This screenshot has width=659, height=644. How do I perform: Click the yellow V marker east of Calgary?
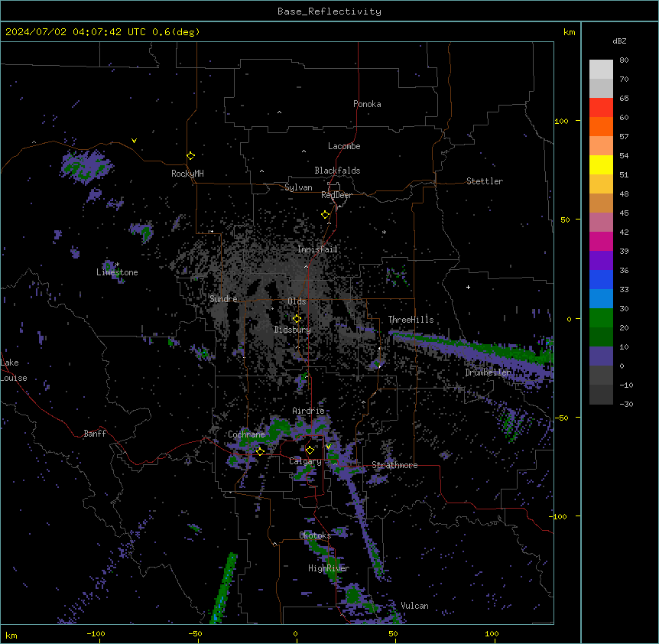tap(328, 447)
